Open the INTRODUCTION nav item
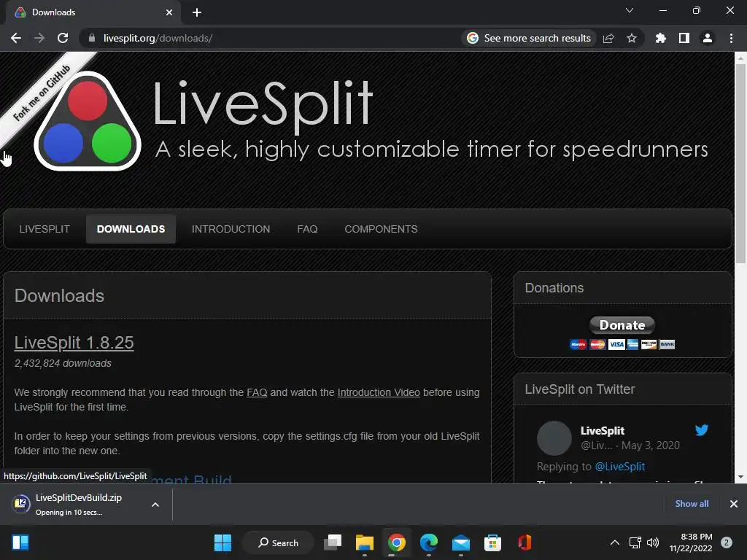Viewport: 747px width, 560px height. point(231,229)
